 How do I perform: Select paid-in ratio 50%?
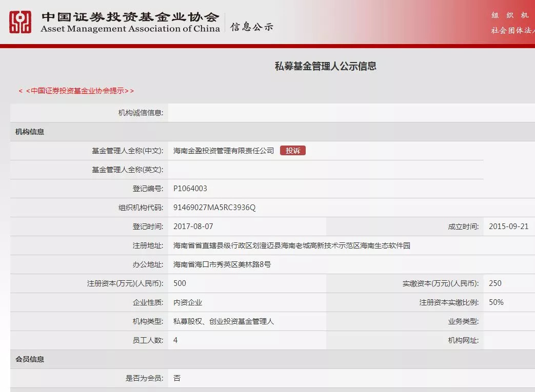click(x=496, y=302)
